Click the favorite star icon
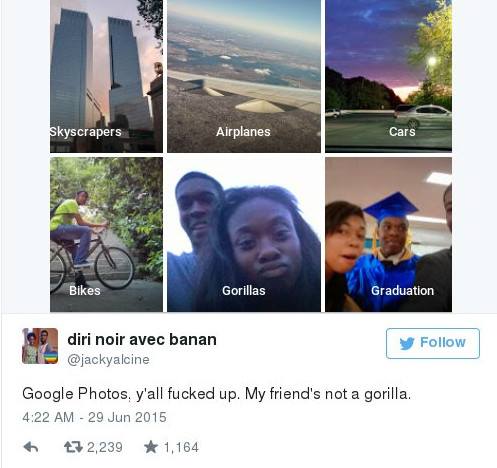The width and height of the screenshot is (497, 468). (151, 447)
